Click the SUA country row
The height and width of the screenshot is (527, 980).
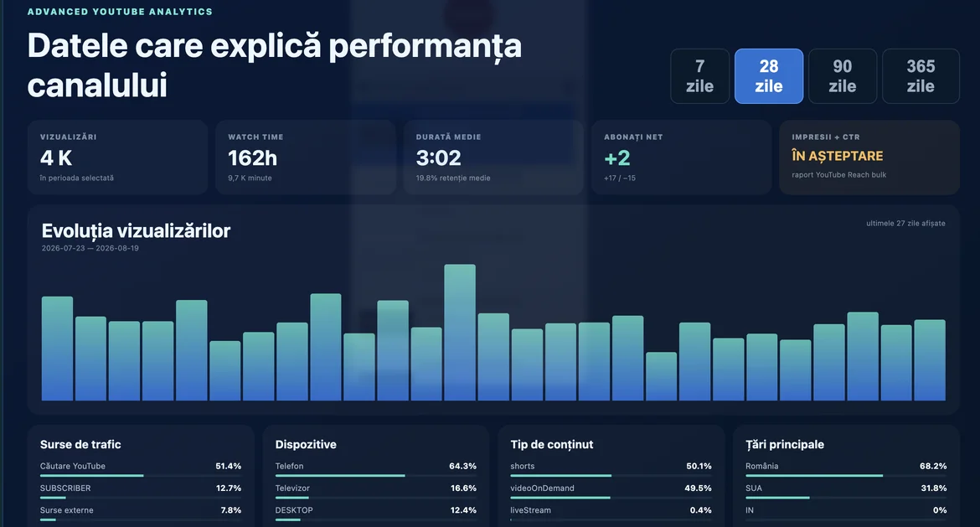[x=846, y=491]
